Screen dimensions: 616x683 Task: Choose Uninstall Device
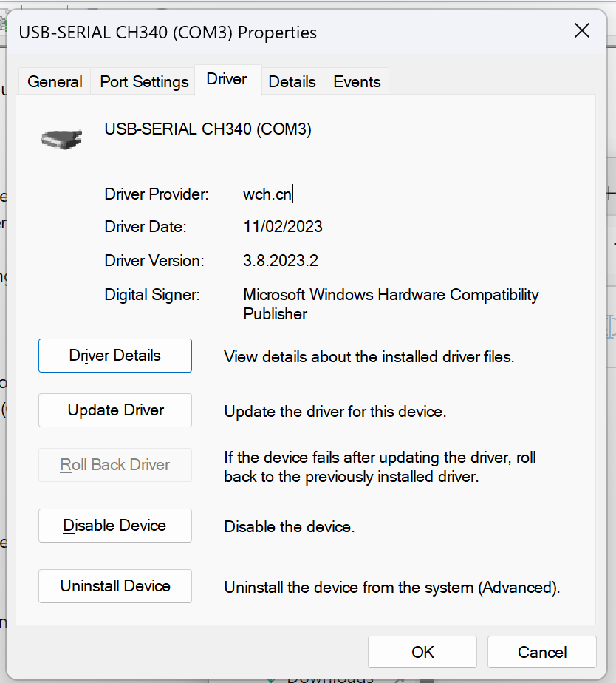point(114,586)
